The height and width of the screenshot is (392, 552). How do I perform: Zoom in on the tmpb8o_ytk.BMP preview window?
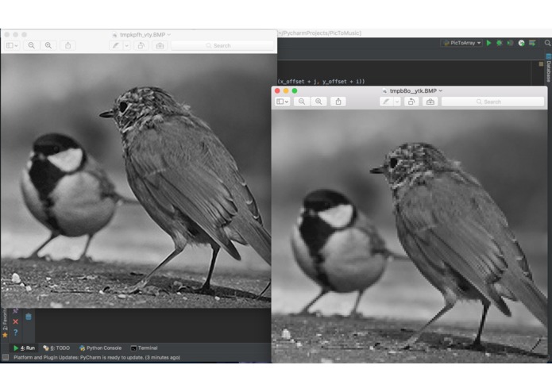coord(318,102)
